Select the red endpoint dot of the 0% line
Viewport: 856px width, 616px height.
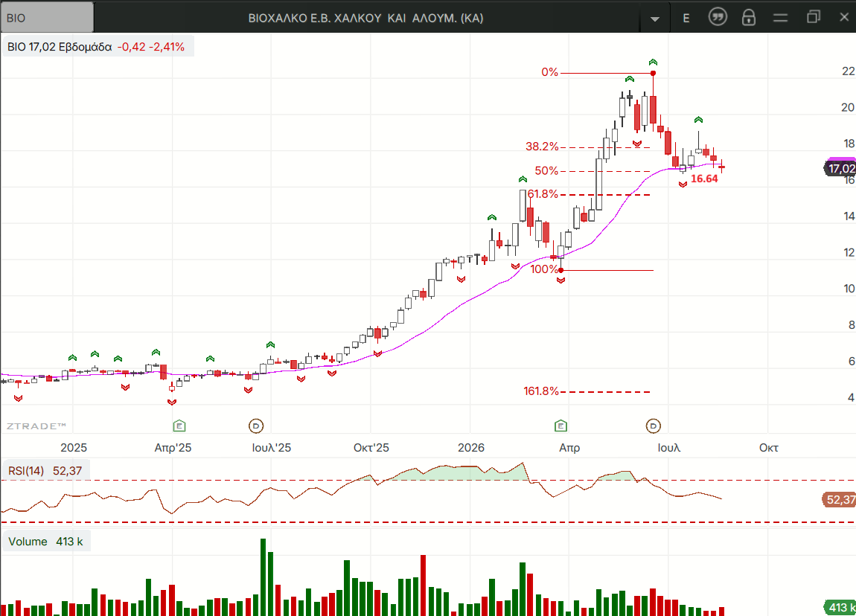click(653, 73)
